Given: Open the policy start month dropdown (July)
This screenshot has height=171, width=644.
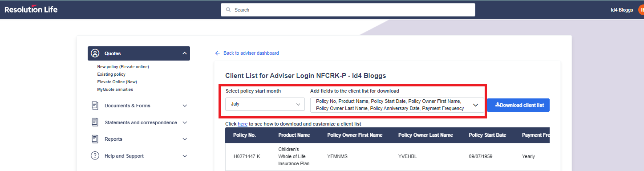Looking at the screenshot, I should pyautogui.click(x=265, y=104).
